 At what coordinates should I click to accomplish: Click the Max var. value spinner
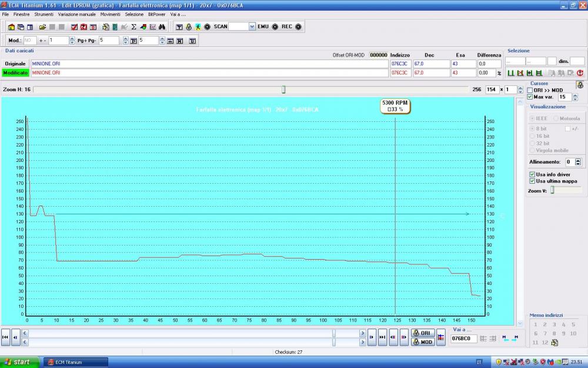tap(575, 97)
